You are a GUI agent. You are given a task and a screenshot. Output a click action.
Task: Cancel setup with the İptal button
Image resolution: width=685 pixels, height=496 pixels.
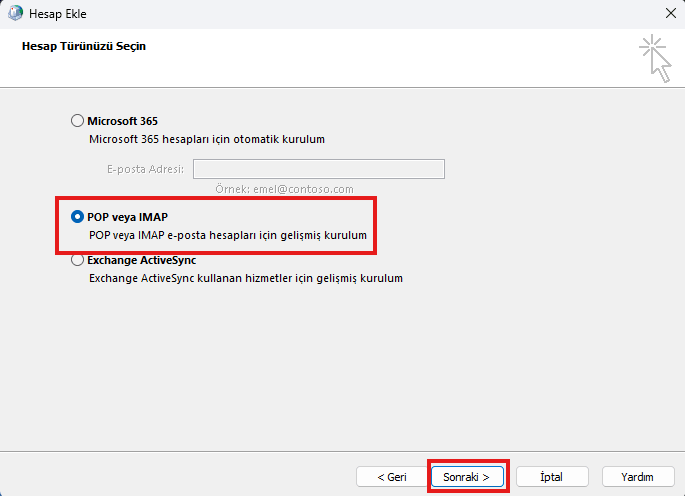point(552,477)
